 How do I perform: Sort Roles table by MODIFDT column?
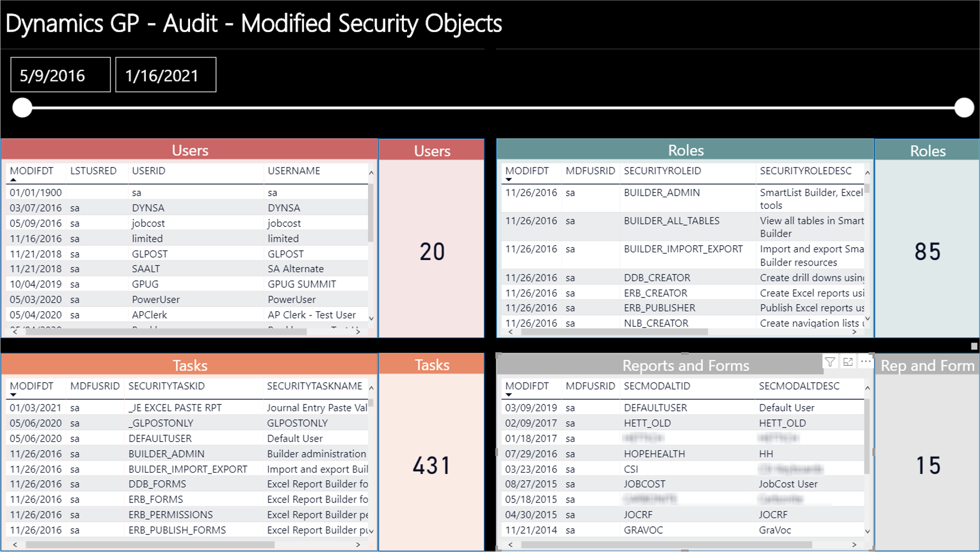(x=527, y=171)
